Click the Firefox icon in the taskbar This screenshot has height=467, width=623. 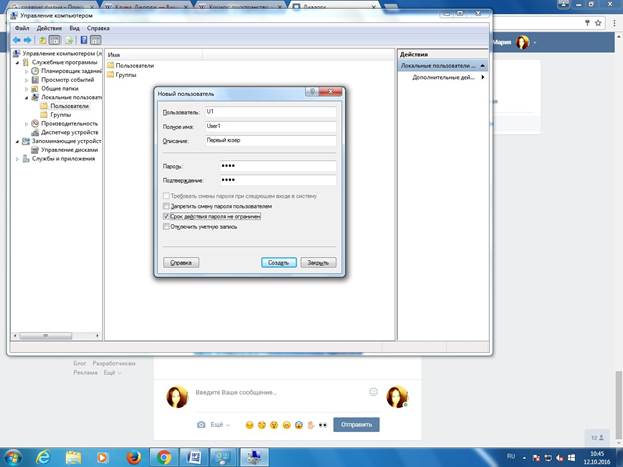pos(132,456)
